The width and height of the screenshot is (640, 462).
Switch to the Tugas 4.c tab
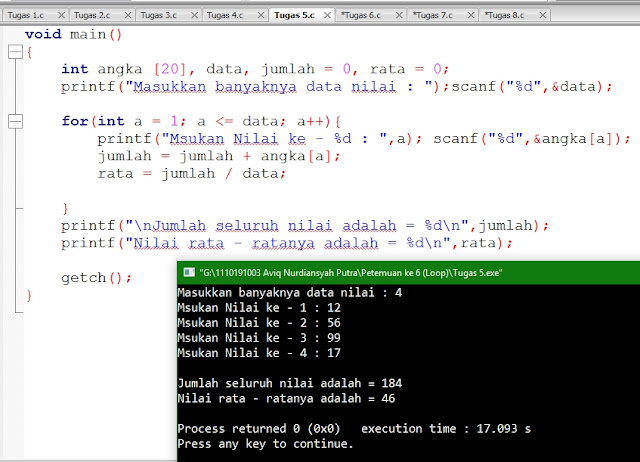pos(225,16)
